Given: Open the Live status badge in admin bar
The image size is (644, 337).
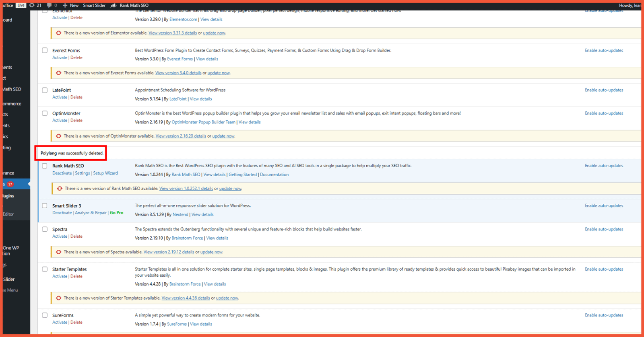Looking at the screenshot, I should click(21, 5).
